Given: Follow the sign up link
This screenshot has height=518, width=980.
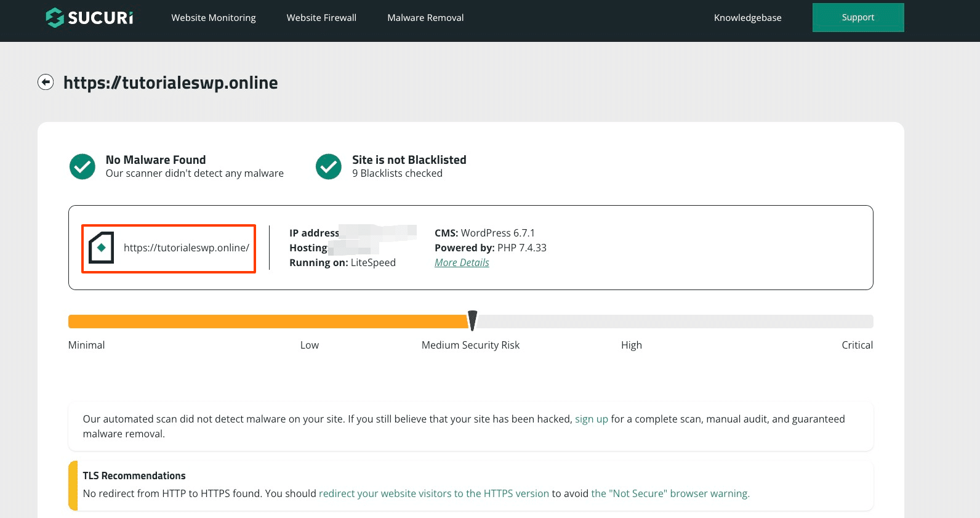Looking at the screenshot, I should click(591, 419).
